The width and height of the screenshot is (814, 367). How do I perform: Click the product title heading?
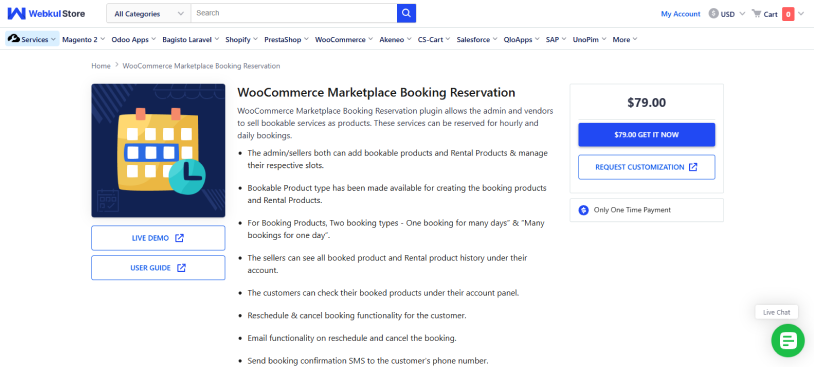[x=376, y=92]
